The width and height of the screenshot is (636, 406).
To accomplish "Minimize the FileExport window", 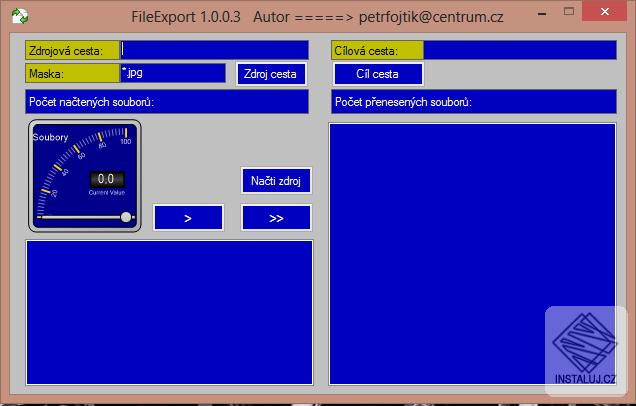I will pyautogui.click(x=542, y=13).
